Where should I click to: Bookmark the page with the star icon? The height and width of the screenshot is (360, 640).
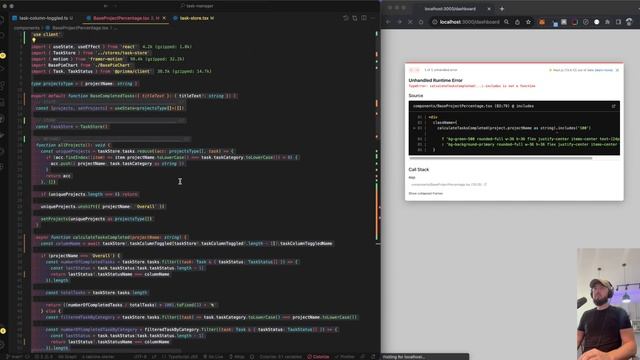(x=528, y=22)
